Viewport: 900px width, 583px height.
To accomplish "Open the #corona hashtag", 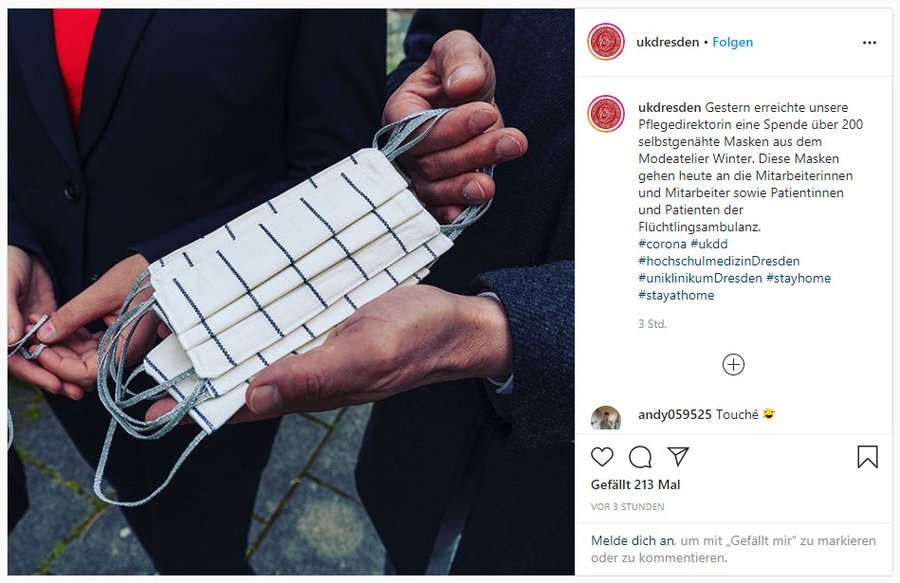I will click(662, 244).
